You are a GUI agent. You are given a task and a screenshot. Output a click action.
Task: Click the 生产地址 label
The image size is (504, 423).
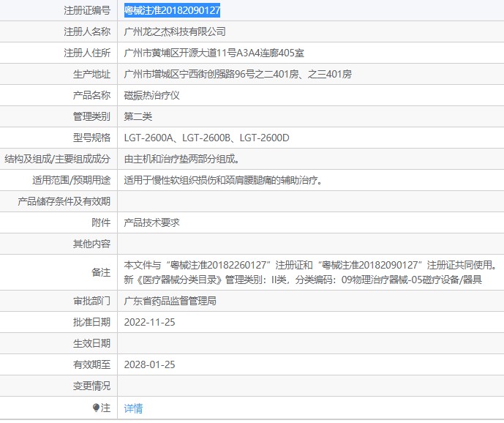click(x=91, y=74)
